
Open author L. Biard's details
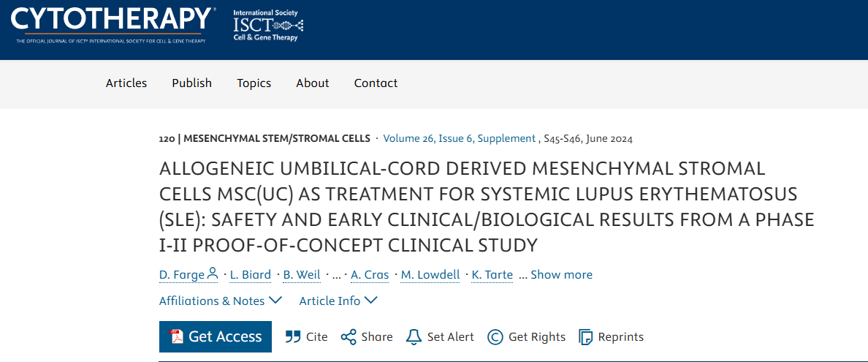click(250, 275)
